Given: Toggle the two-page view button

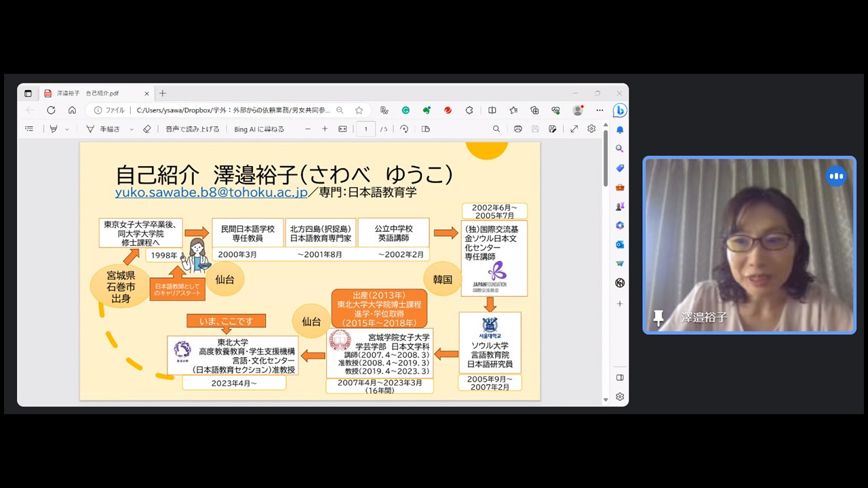Looking at the screenshot, I should [426, 129].
